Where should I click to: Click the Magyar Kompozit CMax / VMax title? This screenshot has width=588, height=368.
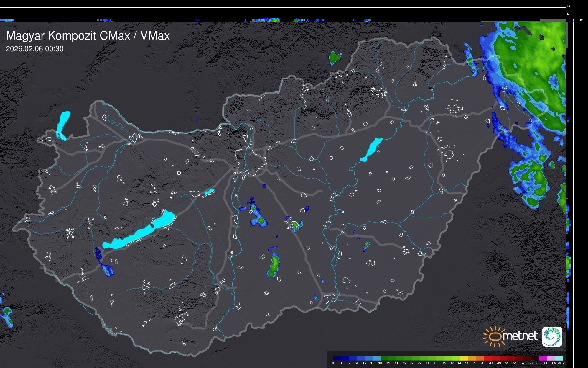(x=88, y=36)
